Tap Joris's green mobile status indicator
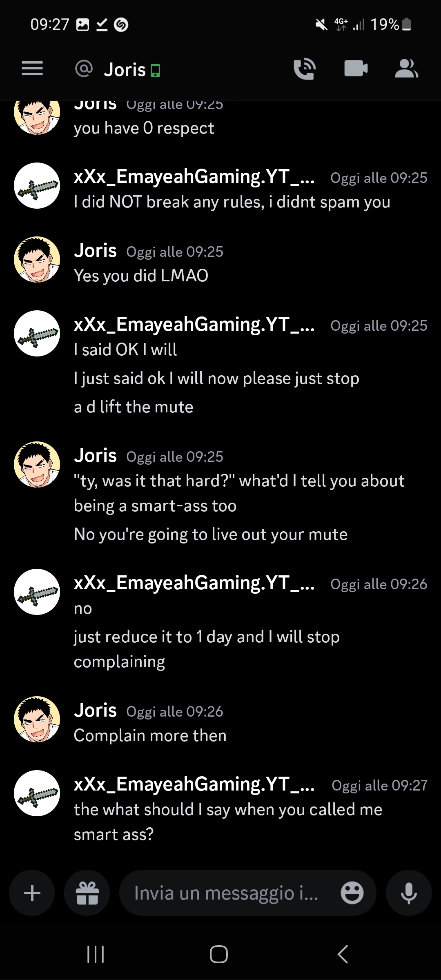 [155, 70]
